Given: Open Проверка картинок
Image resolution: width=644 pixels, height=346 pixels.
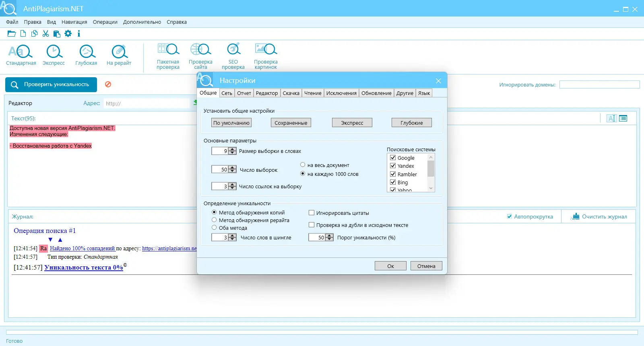Looking at the screenshot, I should [x=266, y=56].
